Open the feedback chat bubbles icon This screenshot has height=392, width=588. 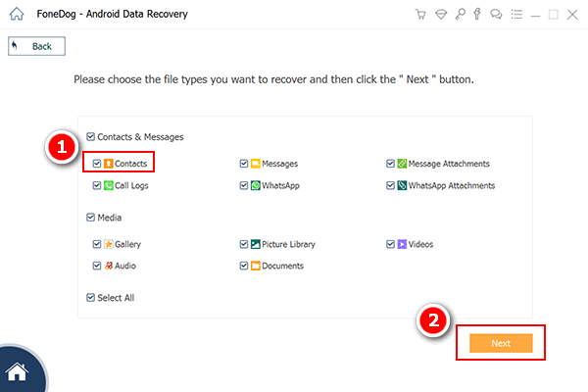coord(496,15)
